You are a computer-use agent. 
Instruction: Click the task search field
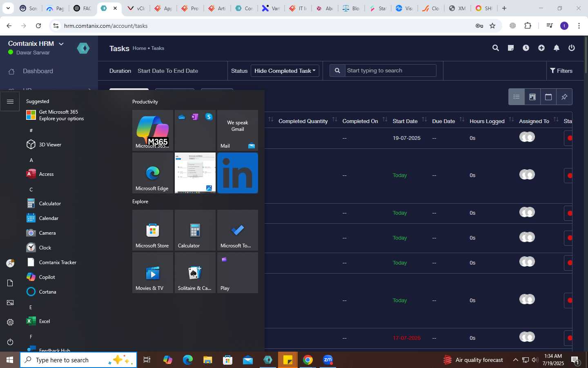click(391, 70)
